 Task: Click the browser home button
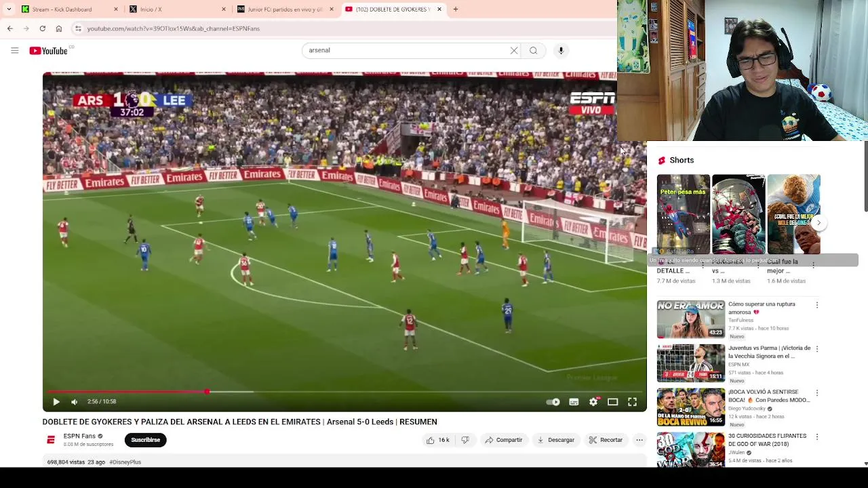tap(59, 28)
